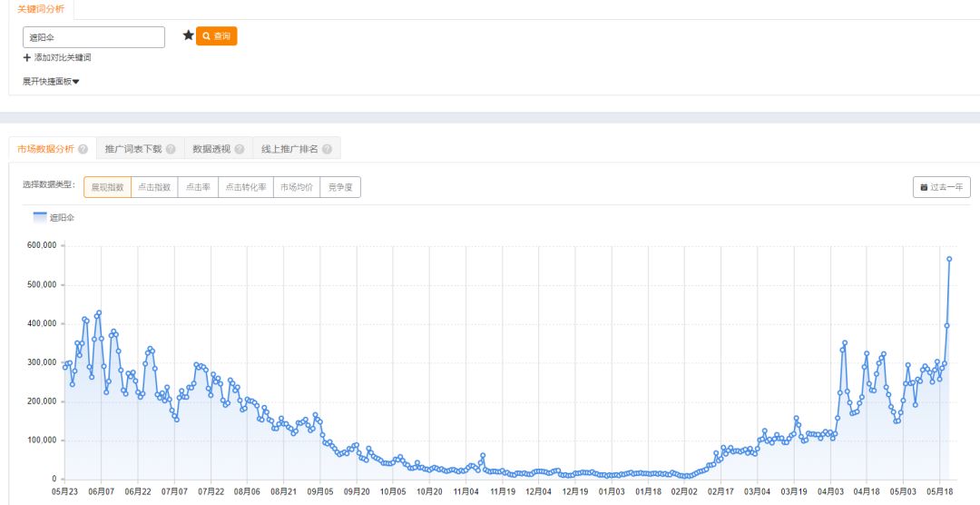Click the final peak point on the chart
The image size is (980, 505).
949,259
